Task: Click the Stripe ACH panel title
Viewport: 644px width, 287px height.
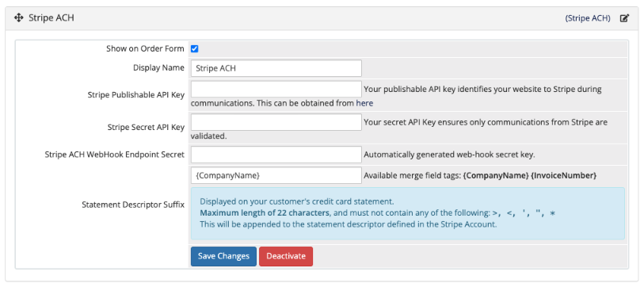Action: pyautogui.click(x=51, y=18)
